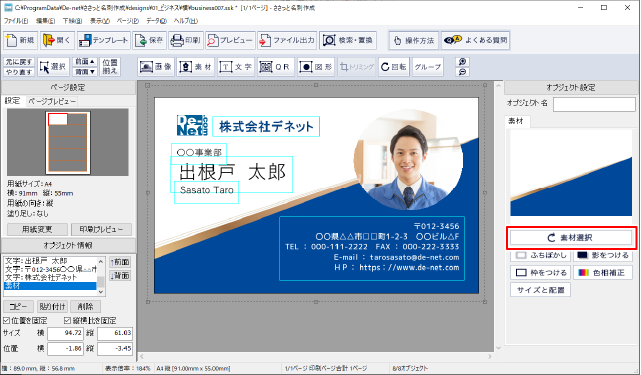Click the 新規 (new) toolbar icon

pyautogui.click(x=21, y=40)
